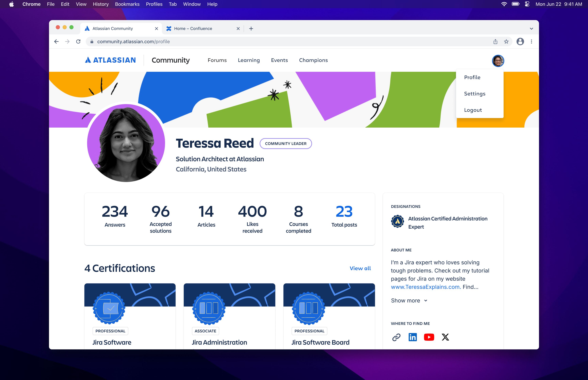Click the Jira Software Board certification badge
588x380 pixels.
[x=308, y=308]
